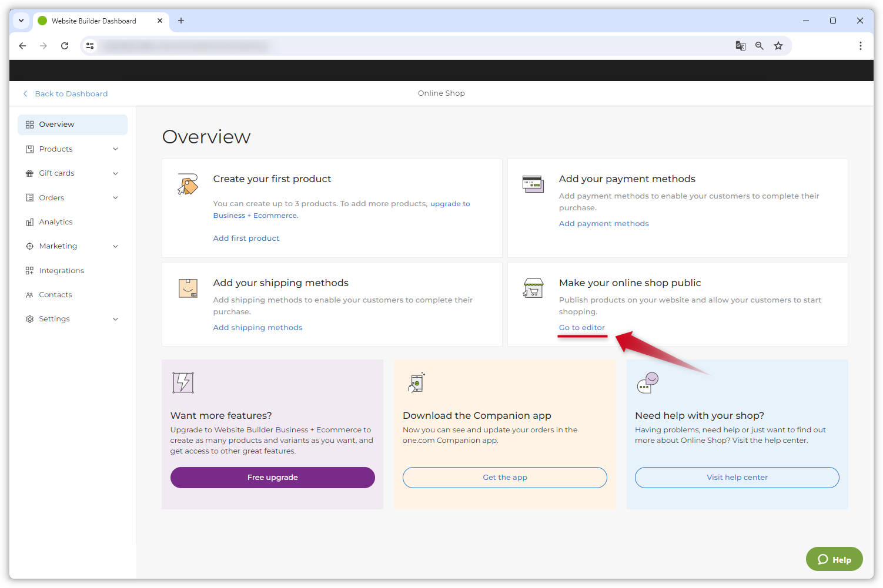The height and width of the screenshot is (588, 883).
Task: Open the green Help chat button
Action: (x=834, y=559)
